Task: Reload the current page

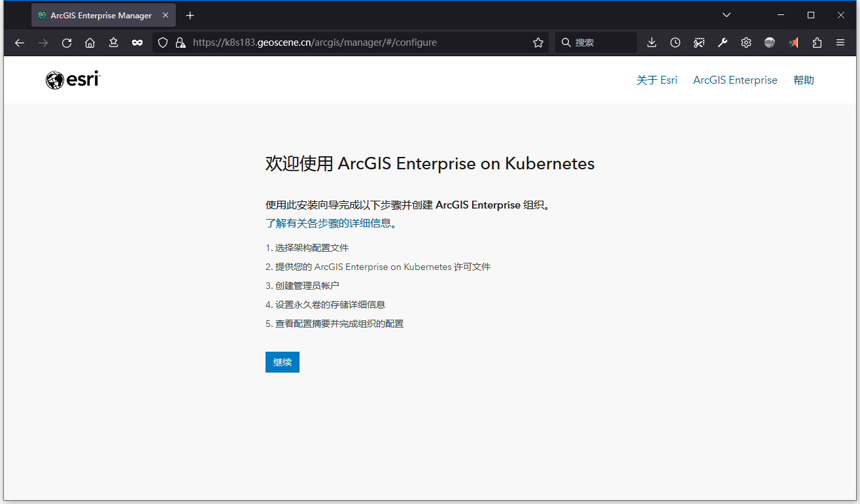Action: [67, 42]
